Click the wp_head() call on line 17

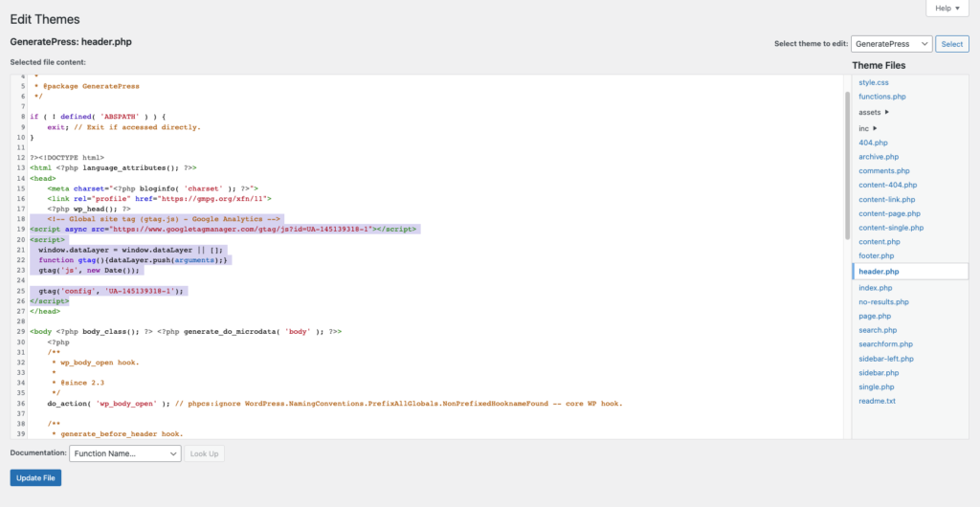point(89,209)
